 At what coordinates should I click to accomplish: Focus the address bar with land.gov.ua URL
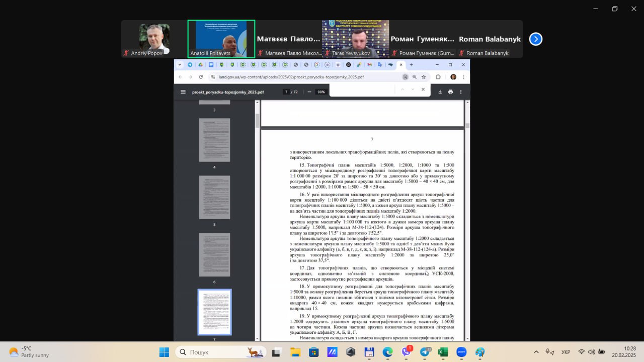291,77
